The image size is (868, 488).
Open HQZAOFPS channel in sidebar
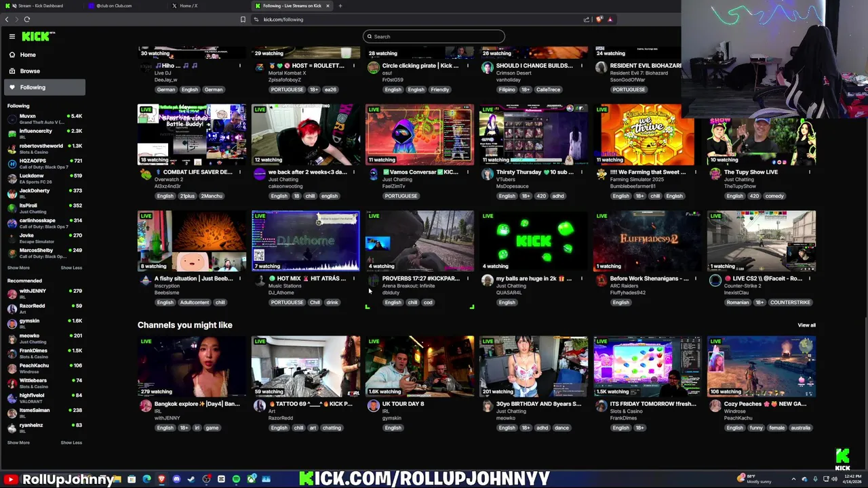[44, 163]
